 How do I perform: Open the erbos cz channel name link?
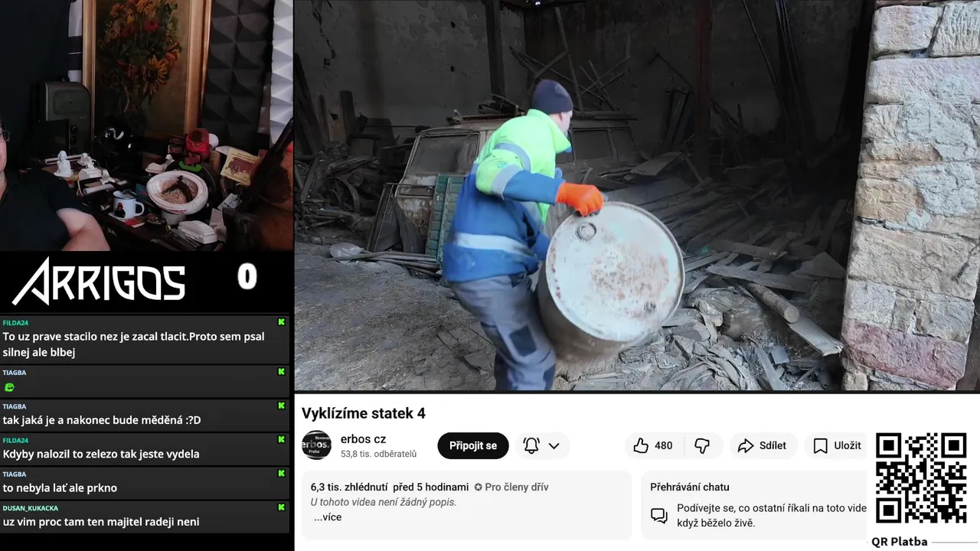click(363, 439)
